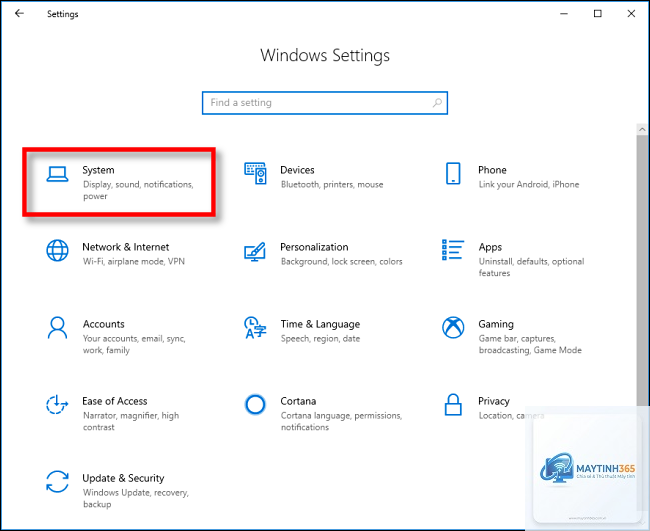Click the Privacy label
This screenshot has width=650, height=531.
[x=494, y=401]
